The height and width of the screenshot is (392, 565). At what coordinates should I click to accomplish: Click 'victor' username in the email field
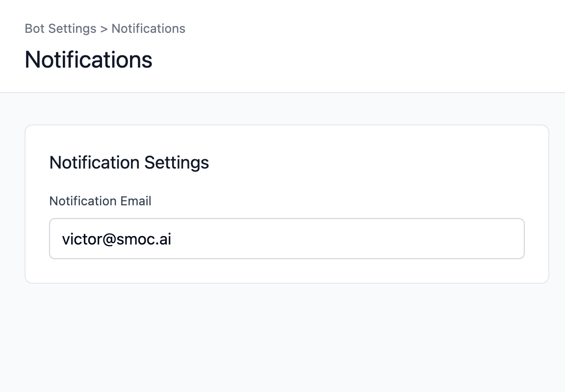pyautogui.click(x=81, y=239)
